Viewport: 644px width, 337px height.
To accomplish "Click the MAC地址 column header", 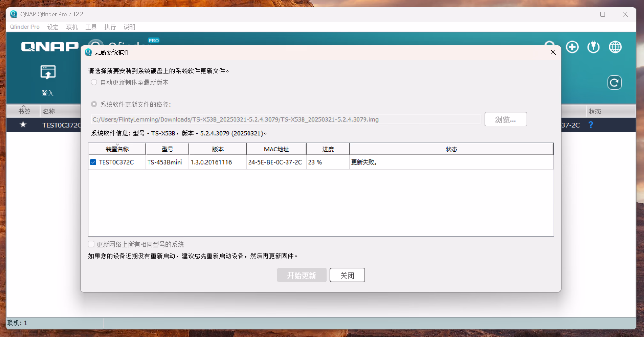I will [276, 149].
